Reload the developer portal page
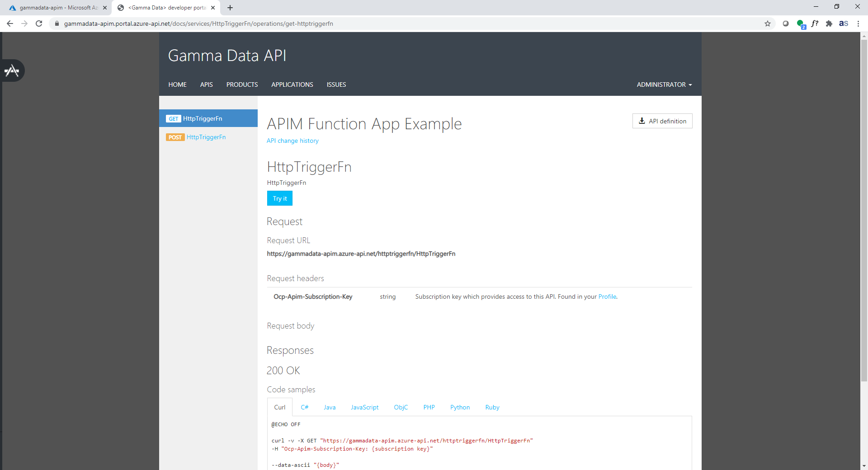Viewport: 868px width, 470px height. (x=39, y=23)
